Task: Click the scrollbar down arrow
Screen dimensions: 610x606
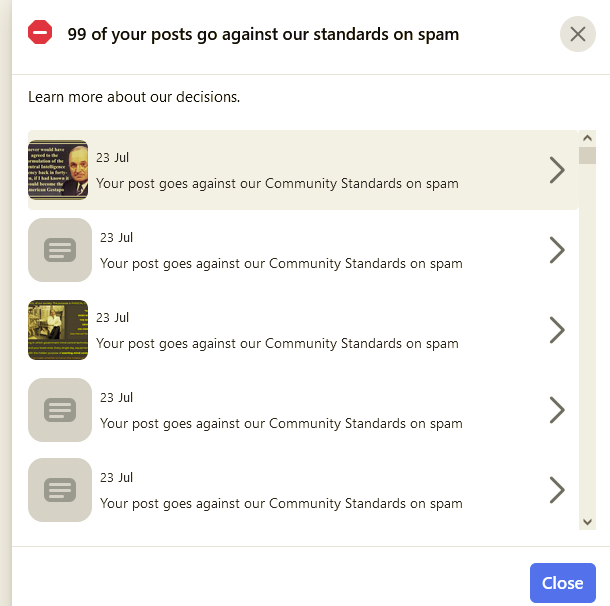Action: coord(587,521)
